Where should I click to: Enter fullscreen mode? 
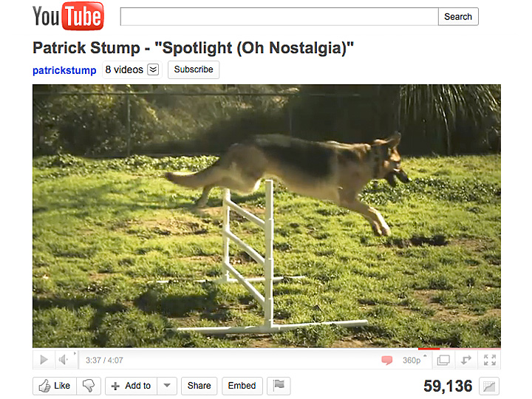point(490,360)
